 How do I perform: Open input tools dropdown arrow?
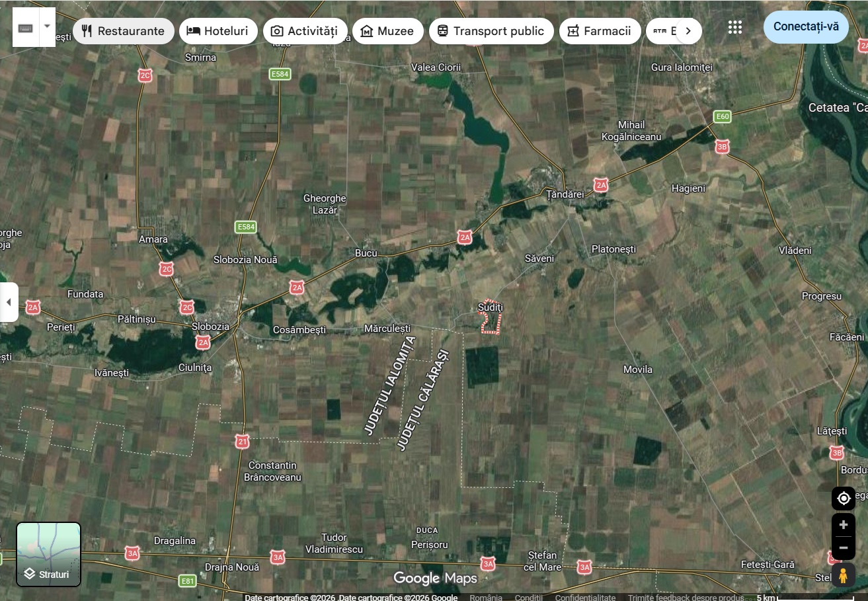47,27
